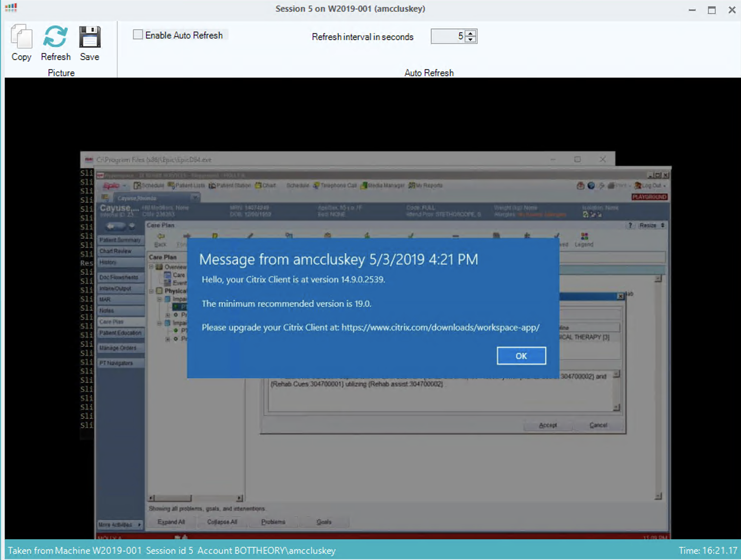This screenshot has height=560, width=741.
Task: Click Accept in the Epic dialog
Action: pyautogui.click(x=548, y=425)
